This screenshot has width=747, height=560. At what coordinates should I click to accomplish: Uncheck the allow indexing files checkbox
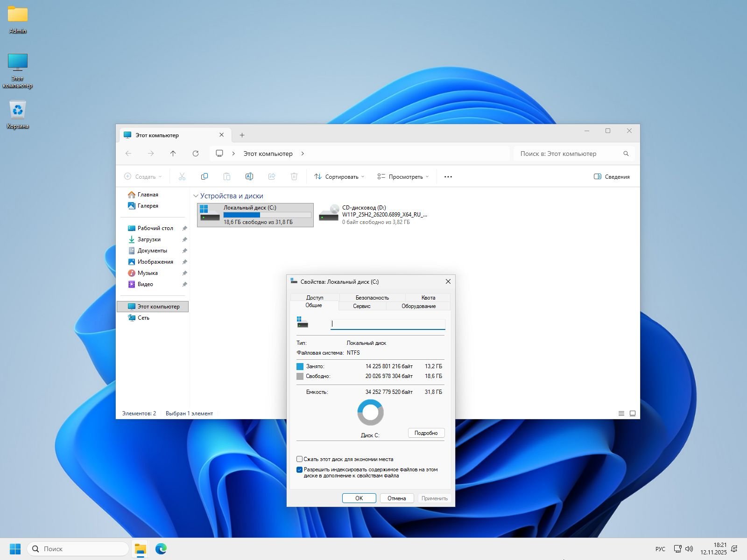[300, 470]
